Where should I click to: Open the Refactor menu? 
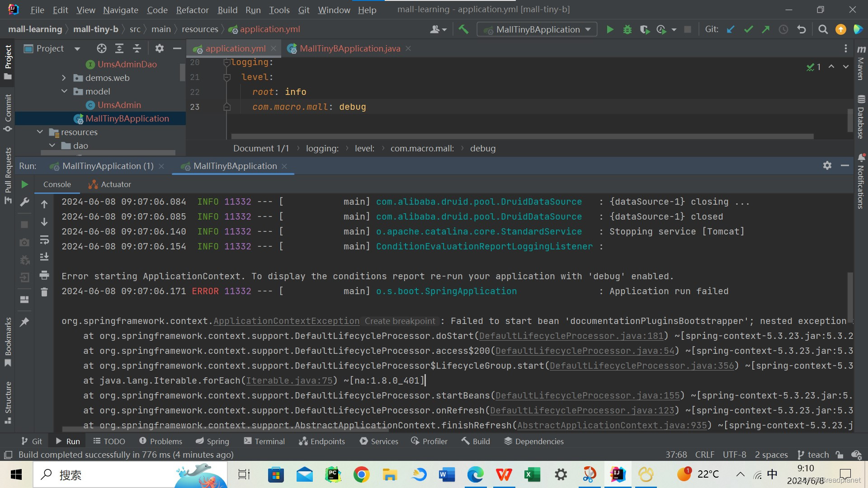point(192,9)
